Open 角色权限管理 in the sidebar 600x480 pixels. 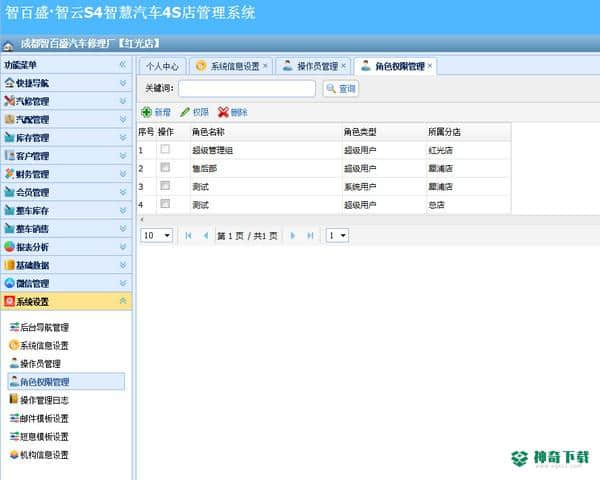click(x=66, y=382)
